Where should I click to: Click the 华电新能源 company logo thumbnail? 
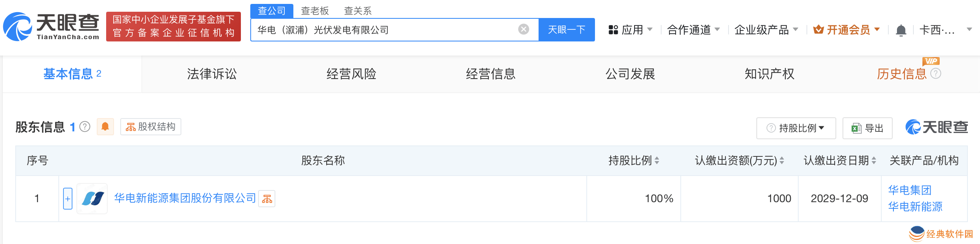(92, 199)
